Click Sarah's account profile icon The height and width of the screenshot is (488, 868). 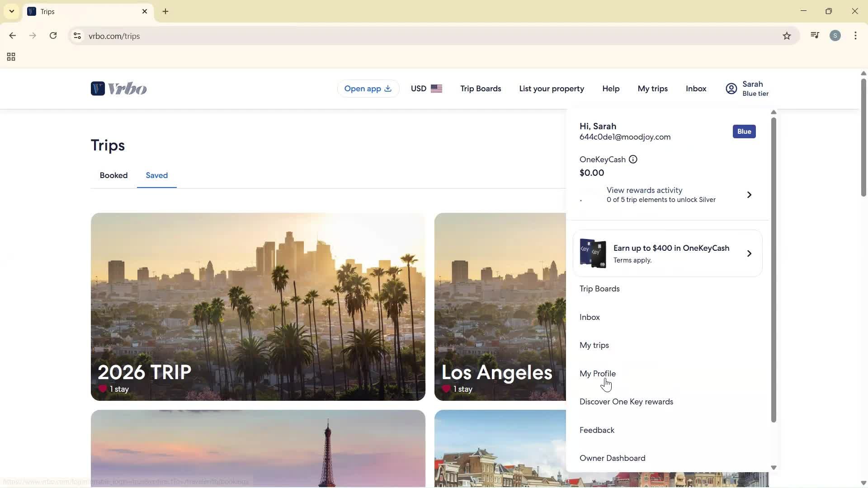point(731,89)
